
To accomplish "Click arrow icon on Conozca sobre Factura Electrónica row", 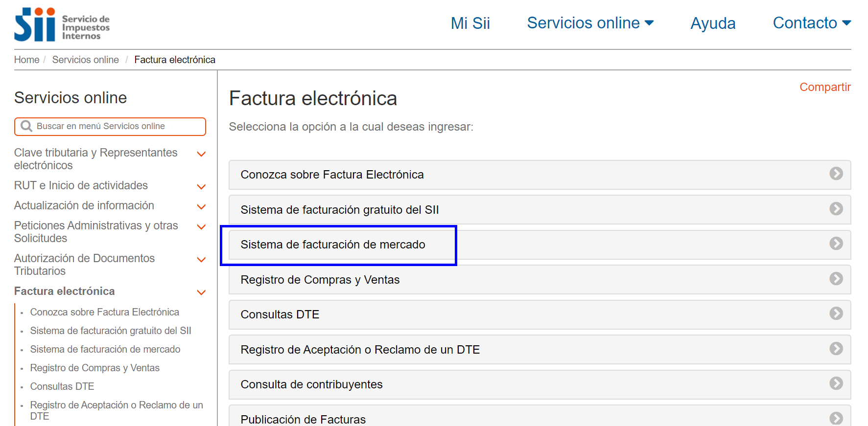I will tap(836, 174).
